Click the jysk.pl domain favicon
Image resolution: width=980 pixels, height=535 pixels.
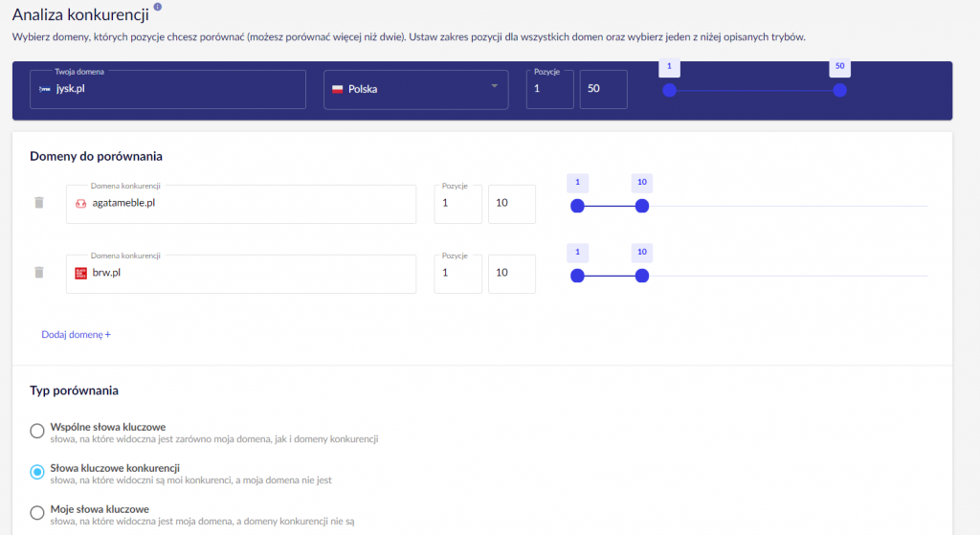point(44,88)
